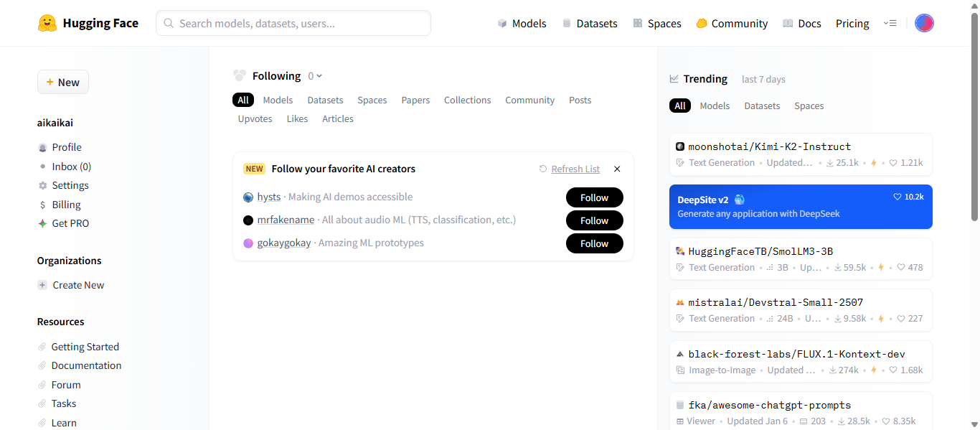The width and height of the screenshot is (980, 430).
Task: Click the Trending chart icon
Action: (674, 79)
